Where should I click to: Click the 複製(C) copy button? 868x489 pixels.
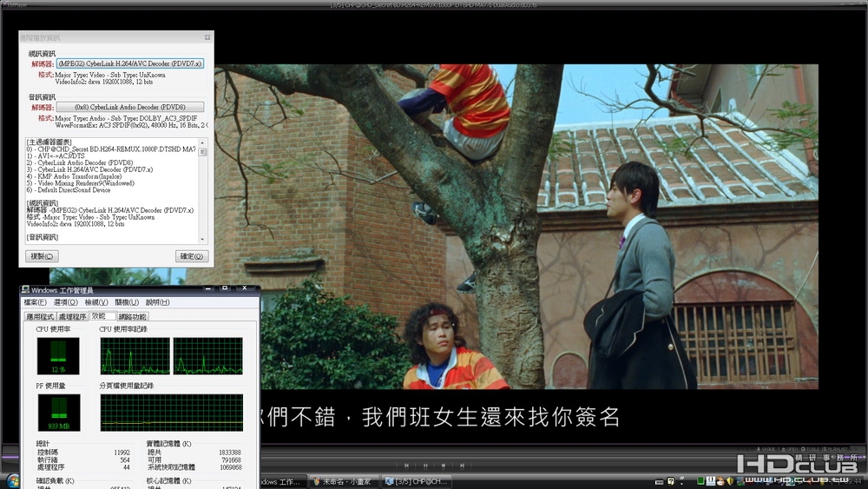pyautogui.click(x=42, y=256)
